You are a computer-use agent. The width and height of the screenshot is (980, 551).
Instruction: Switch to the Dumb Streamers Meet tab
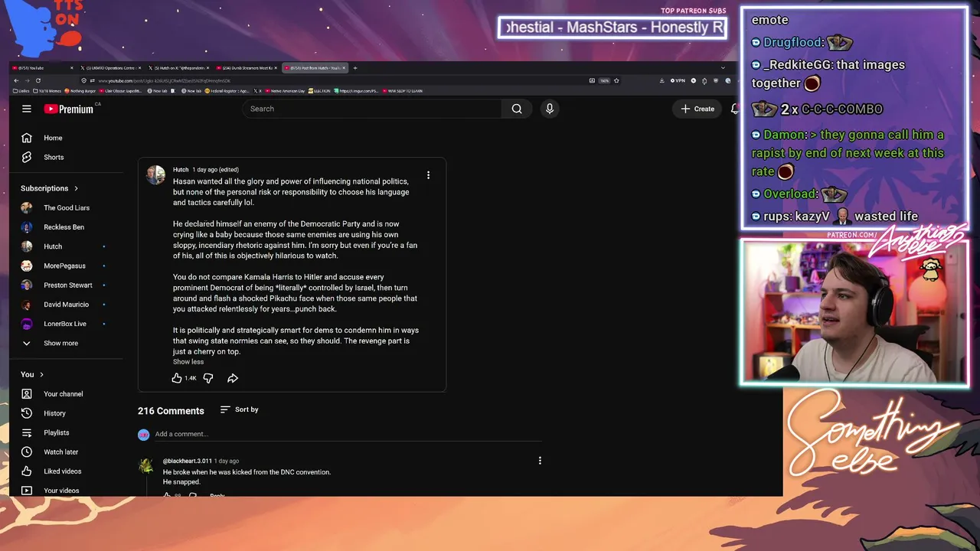click(x=247, y=68)
